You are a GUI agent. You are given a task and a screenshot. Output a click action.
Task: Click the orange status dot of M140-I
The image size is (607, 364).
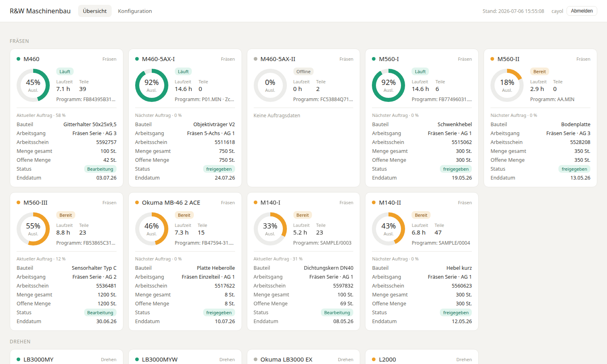click(x=255, y=203)
